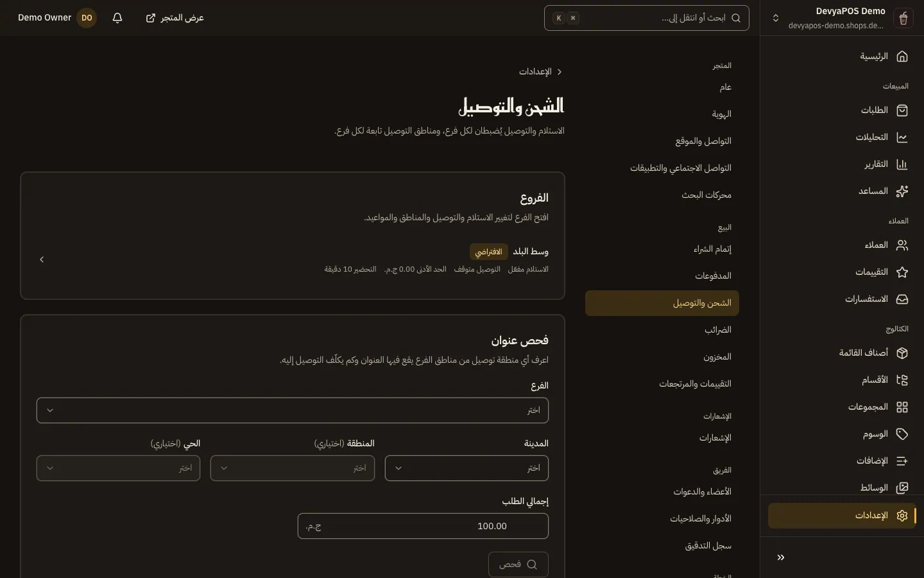
Task: Click the الإضافات list-plus icon
Action: [x=902, y=461]
